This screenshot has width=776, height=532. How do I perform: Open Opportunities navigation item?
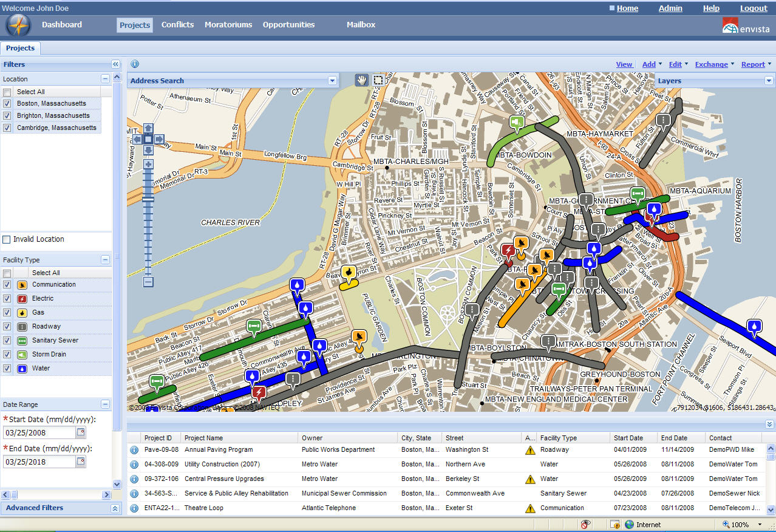click(288, 25)
